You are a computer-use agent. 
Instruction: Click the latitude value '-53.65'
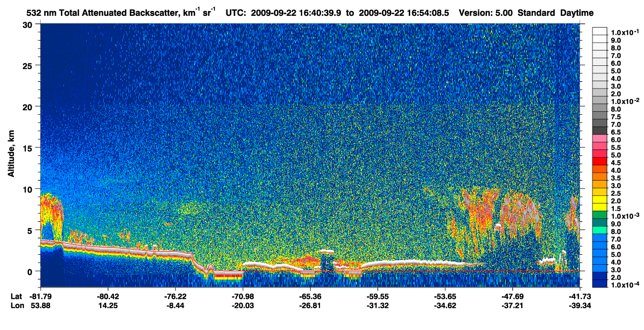(x=445, y=297)
